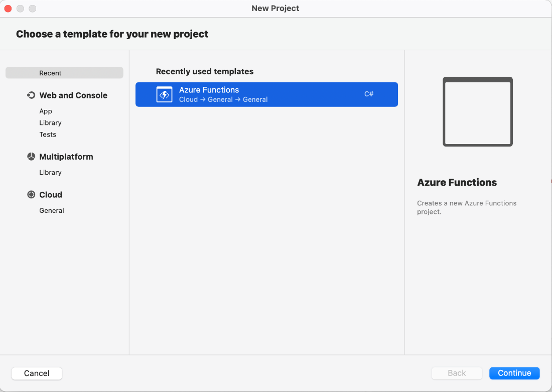The image size is (552, 392).
Task: Select the Azure Functions template title
Action: [x=209, y=90]
